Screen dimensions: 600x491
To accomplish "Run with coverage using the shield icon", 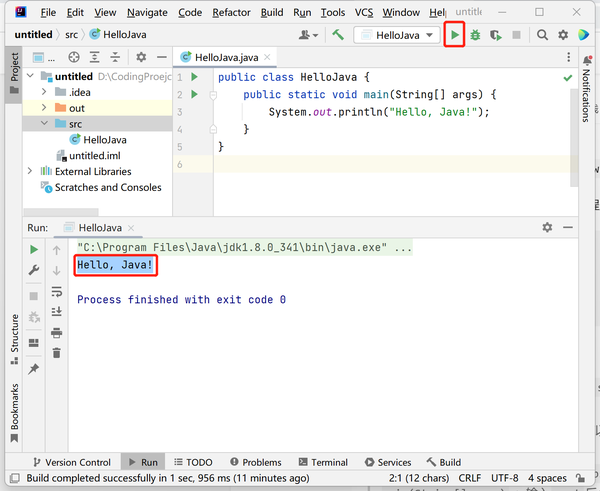I will (x=496, y=35).
